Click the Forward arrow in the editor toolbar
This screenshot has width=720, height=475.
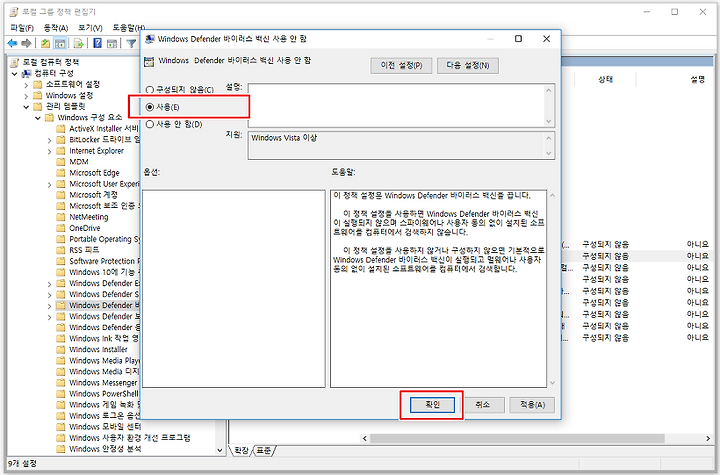27,43
